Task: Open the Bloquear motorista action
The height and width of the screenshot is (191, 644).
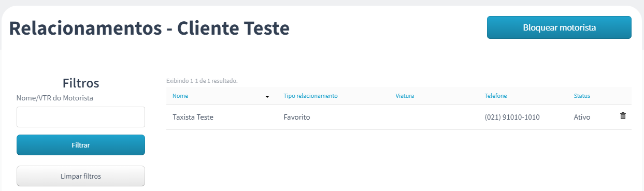Action: point(559,27)
